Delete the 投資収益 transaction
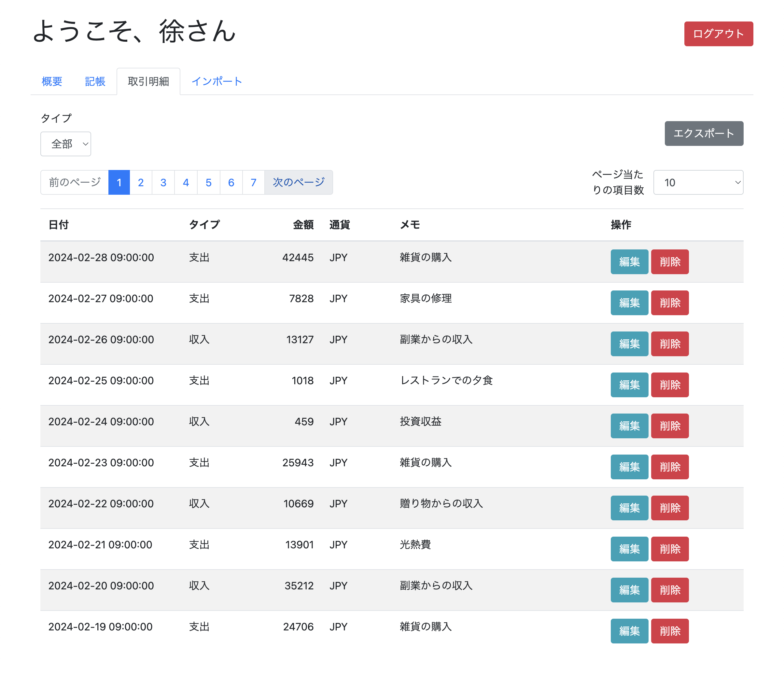 click(670, 426)
